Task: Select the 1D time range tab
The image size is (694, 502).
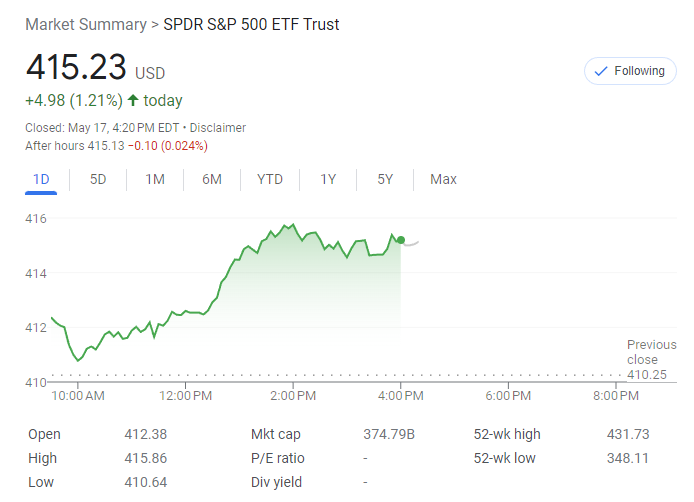Action: pyautogui.click(x=41, y=179)
